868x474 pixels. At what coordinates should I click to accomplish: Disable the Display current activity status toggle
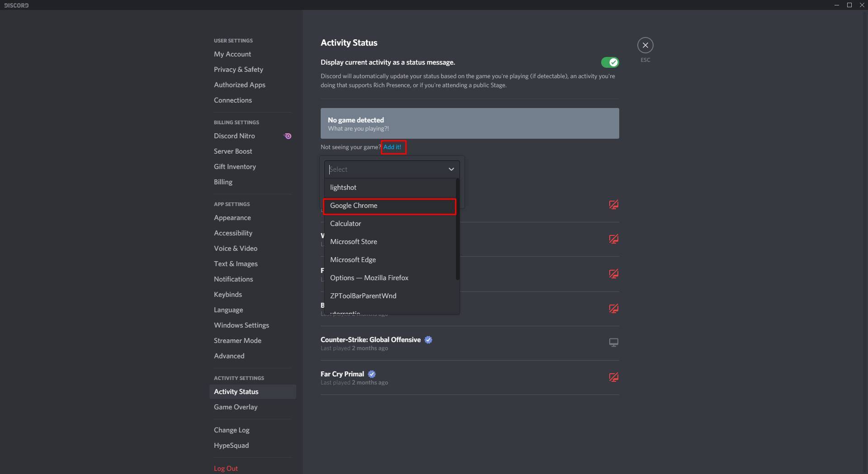click(611, 62)
